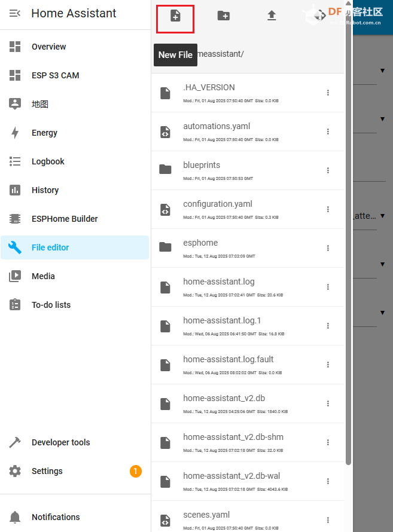Open options menu for home-assistant.log.1
393x532 pixels.
click(328, 326)
